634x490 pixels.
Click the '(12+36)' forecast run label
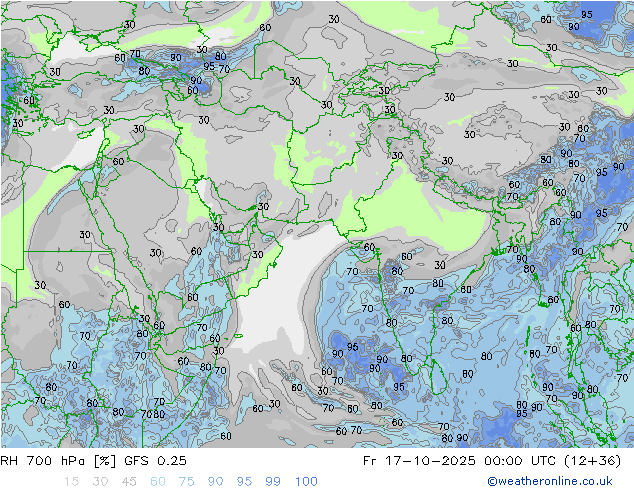pyautogui.click(x=592, y=461)
